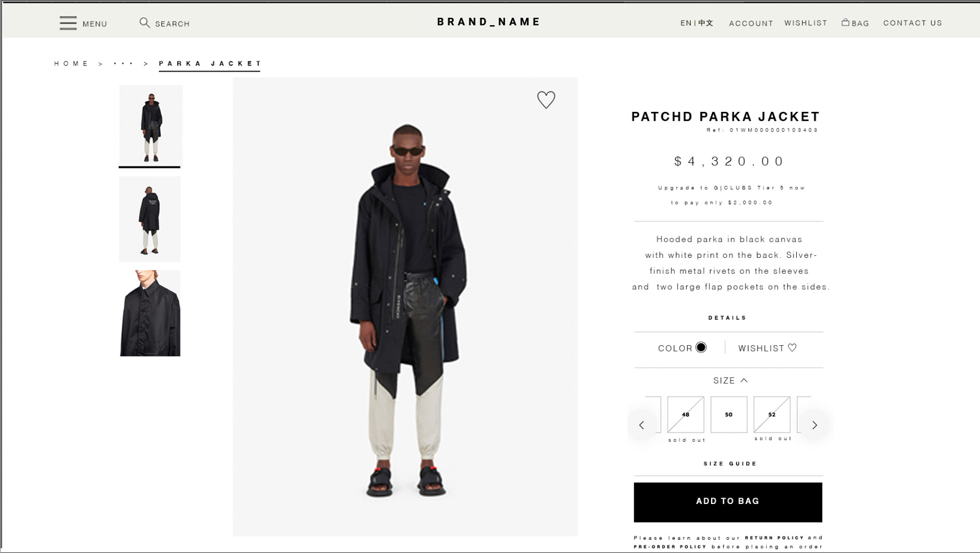
Task: Open the ACCOUNT menu item
Action: pyautogui.click(x=751, y=23)
